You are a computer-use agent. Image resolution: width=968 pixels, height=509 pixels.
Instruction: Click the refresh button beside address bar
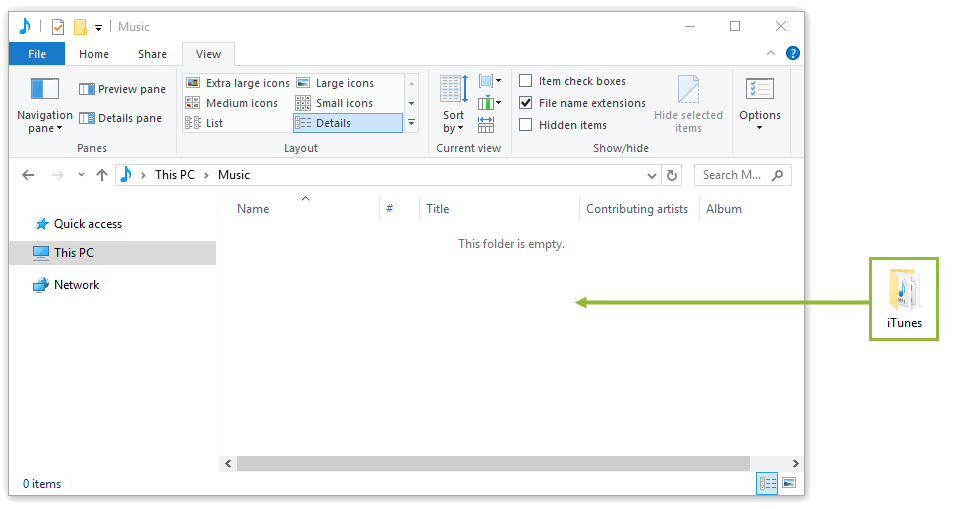click(x=673, y=175)
